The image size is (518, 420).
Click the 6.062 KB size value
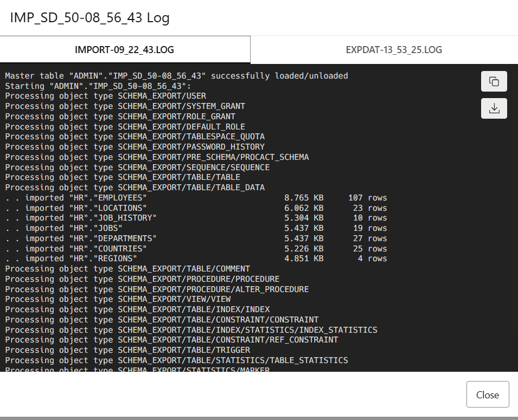click(x=304, y=208)
